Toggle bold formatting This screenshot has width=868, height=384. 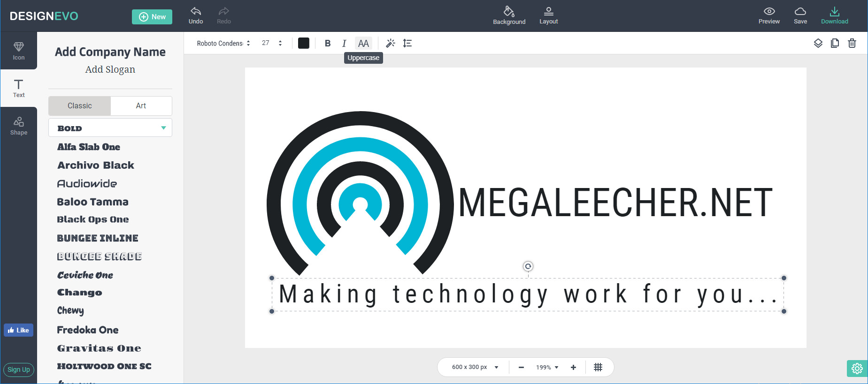coord(328,43)
